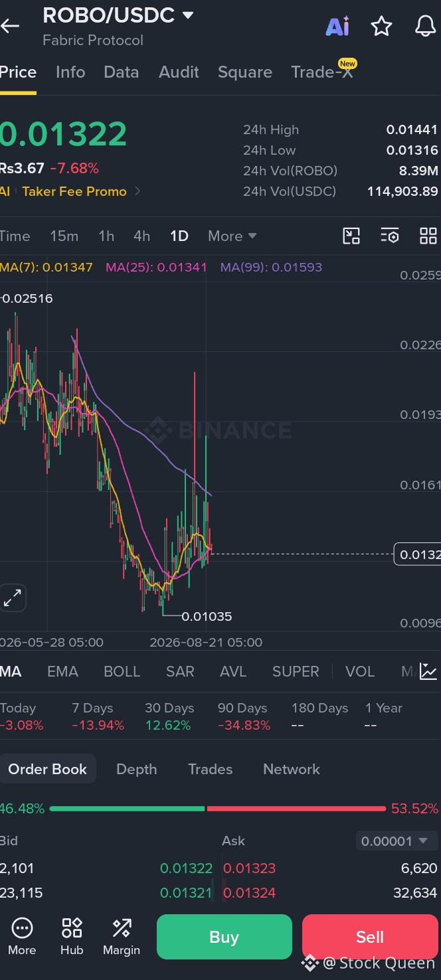441x980 pixels.
Task: Open the Taker Fee Promo link
Action: (x=74, y=191)
